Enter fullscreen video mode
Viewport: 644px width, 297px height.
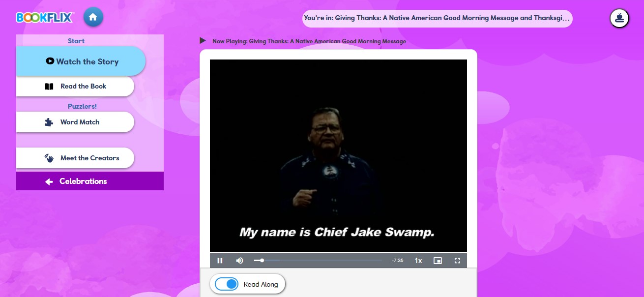(457, 261)
